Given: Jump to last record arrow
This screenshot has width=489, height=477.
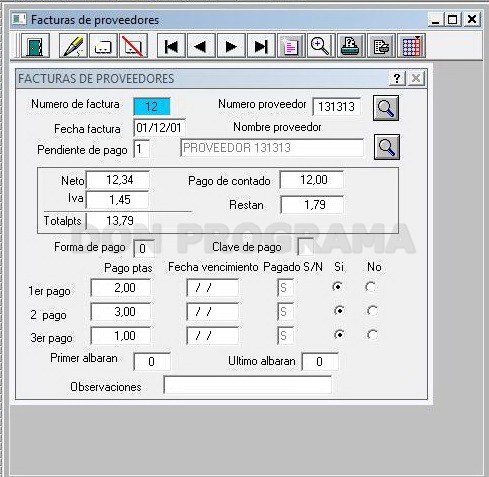Looking at the screenshot, I should coord(261,46).
